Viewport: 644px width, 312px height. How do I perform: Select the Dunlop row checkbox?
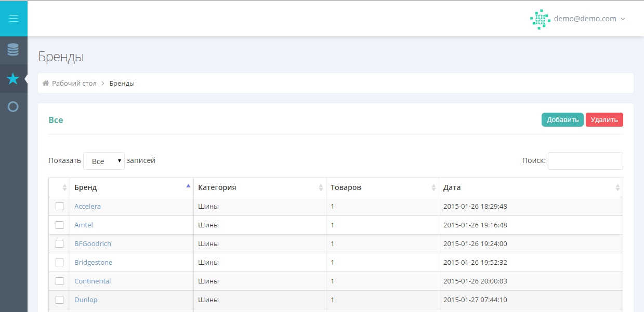click(x=59, y=300)
